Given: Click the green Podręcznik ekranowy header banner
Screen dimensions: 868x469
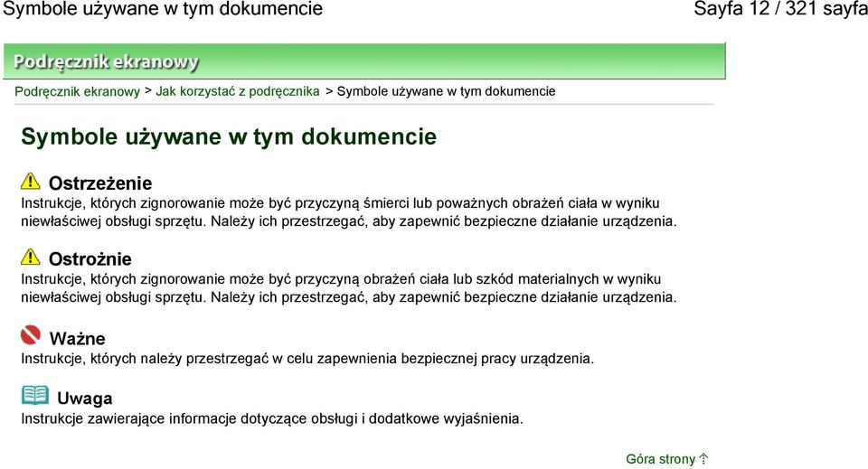Looking at the screenshot, I should tap(364, 61).
